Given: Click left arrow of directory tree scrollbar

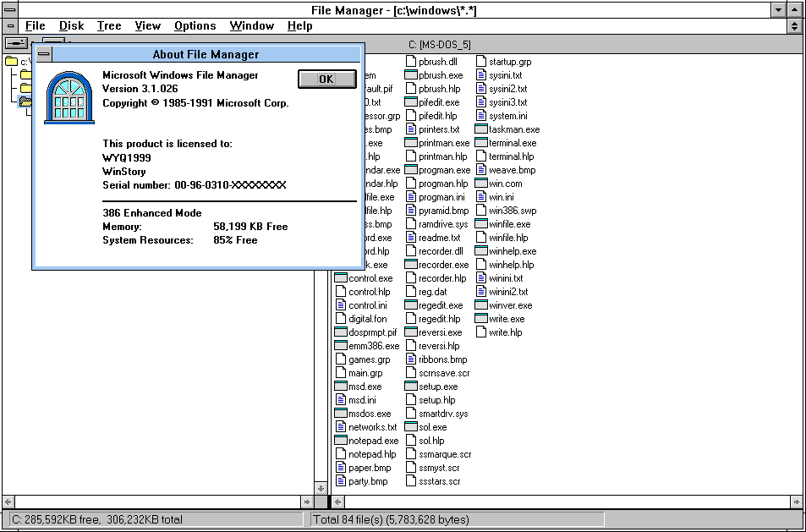Looking at the screenshot, I should 8,502.
